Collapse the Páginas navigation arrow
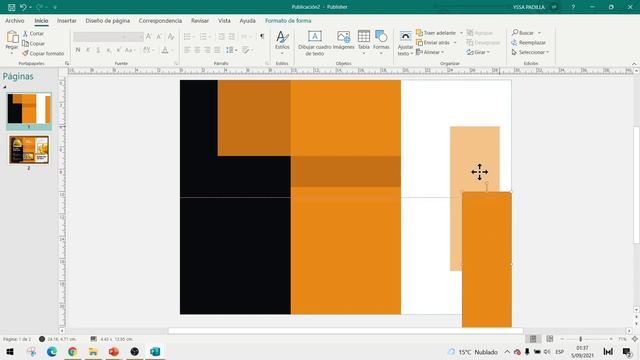This screenshot has height=360, width=640. (5, 87)
